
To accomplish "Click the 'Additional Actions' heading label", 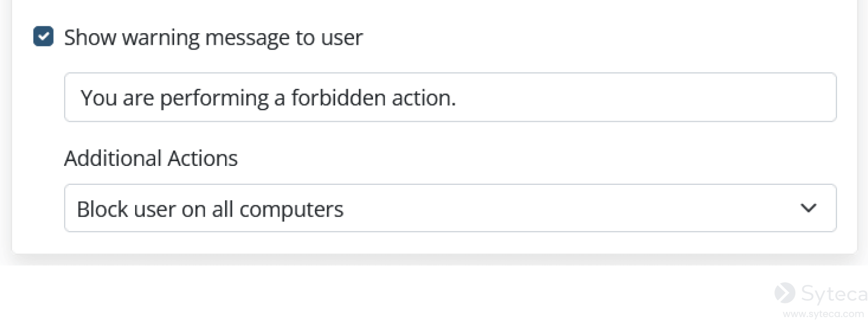I will (x=151, y=158).
